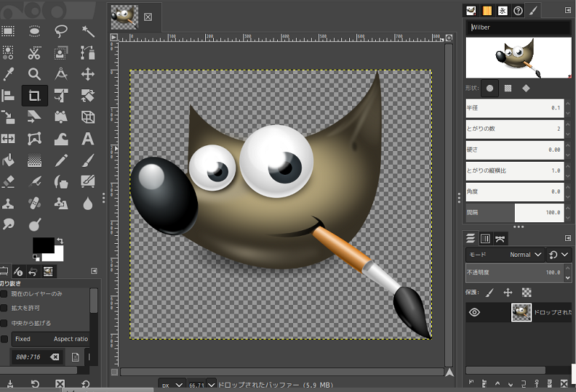Open the Fixed Aspect ratio combo box
Viewport: 576px width, 392px height.
pos(51,339)
